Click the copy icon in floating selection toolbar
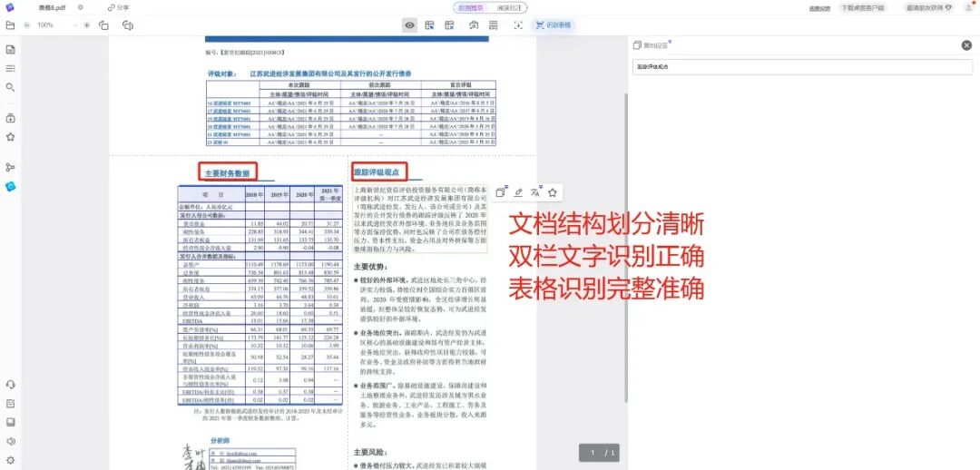The width and height of the screenshot is (980, 470). point(501,192)
